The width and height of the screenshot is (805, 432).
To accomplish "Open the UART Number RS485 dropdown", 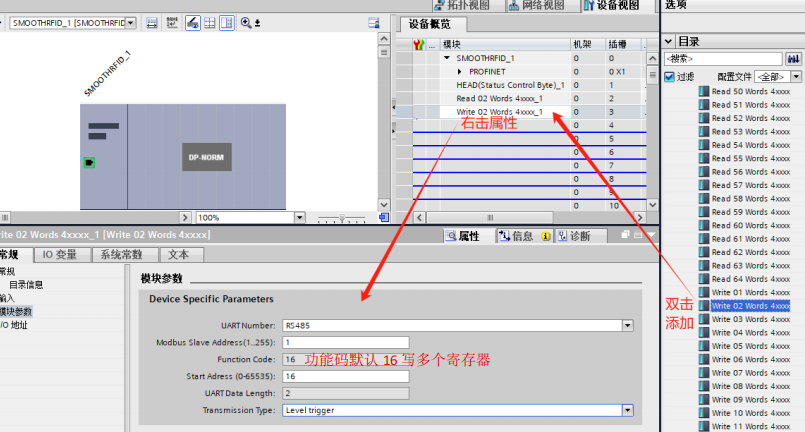I will click(627, 325).
